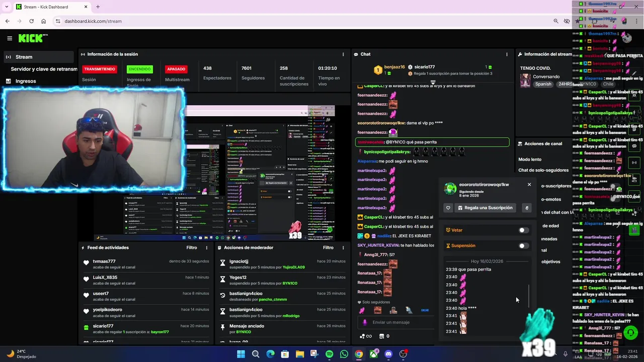Click the face quick emote below chat
Image resolution: width=644 pixels, height=362 pixels.
point(377,310)
